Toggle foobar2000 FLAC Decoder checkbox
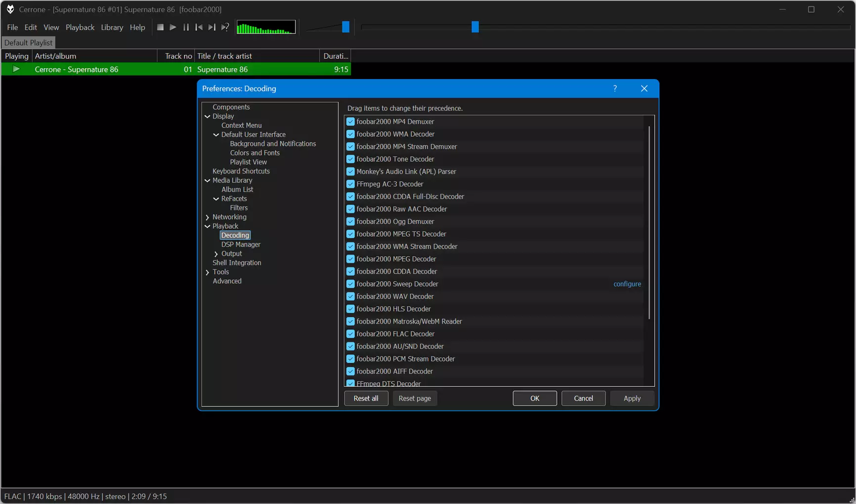The width and height of the screenshot is (856, 504). (x=350, y=334)
